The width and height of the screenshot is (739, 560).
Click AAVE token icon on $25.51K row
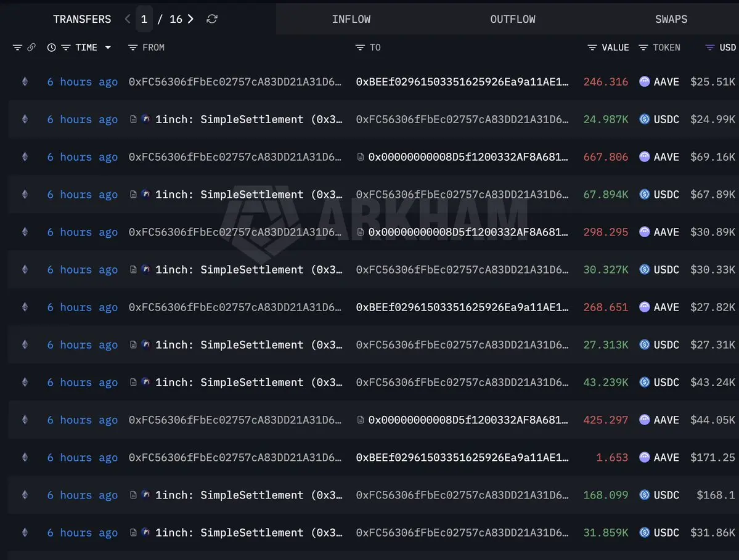click(x=644, y=81)
